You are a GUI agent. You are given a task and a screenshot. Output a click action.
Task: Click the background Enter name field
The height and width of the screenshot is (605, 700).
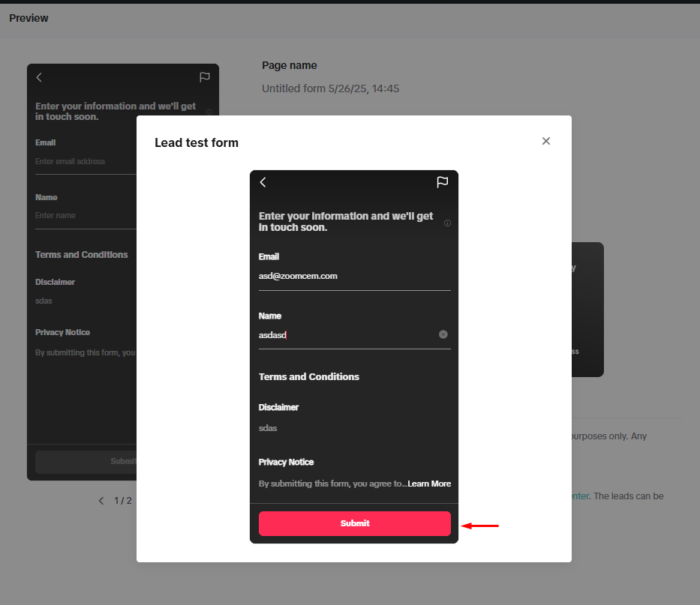tap(83, 215)
